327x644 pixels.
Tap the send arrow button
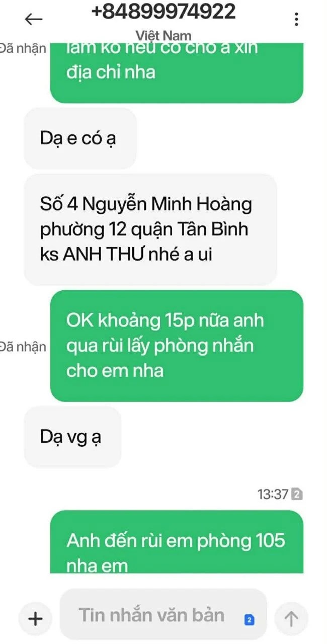tap(291, 618)
